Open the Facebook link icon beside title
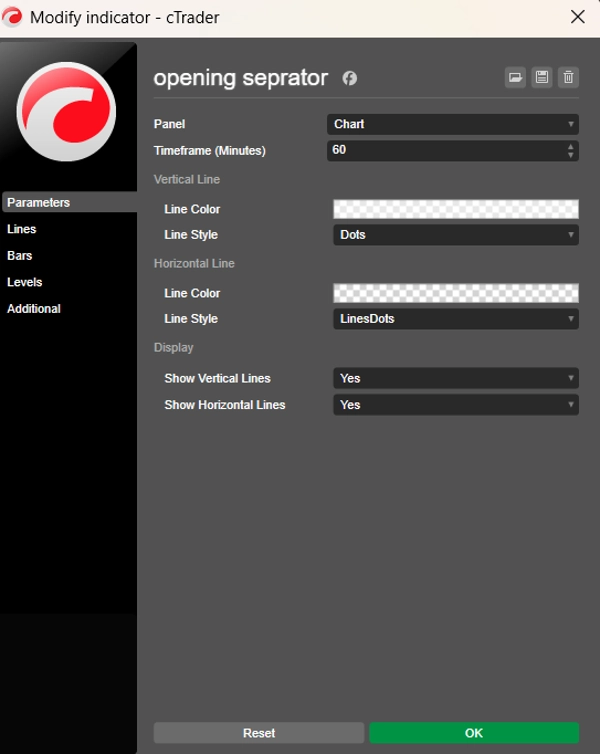 click(x=350, y=78)
